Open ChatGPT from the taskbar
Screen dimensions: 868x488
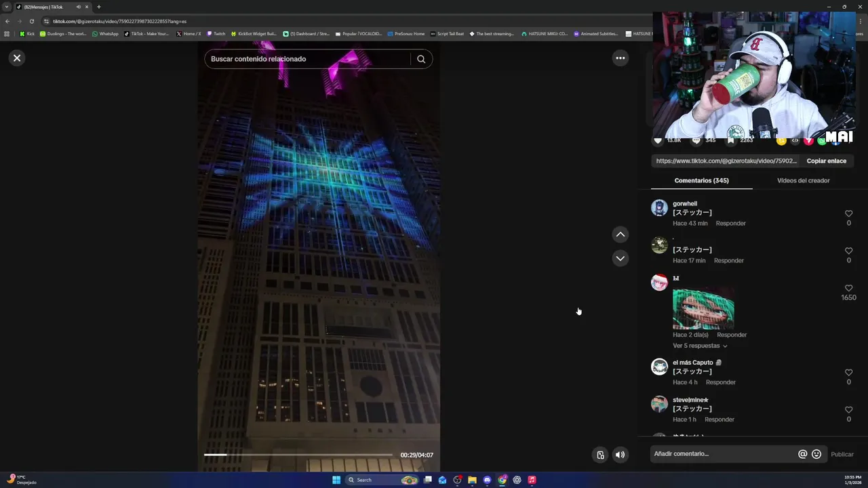[517, 480]
